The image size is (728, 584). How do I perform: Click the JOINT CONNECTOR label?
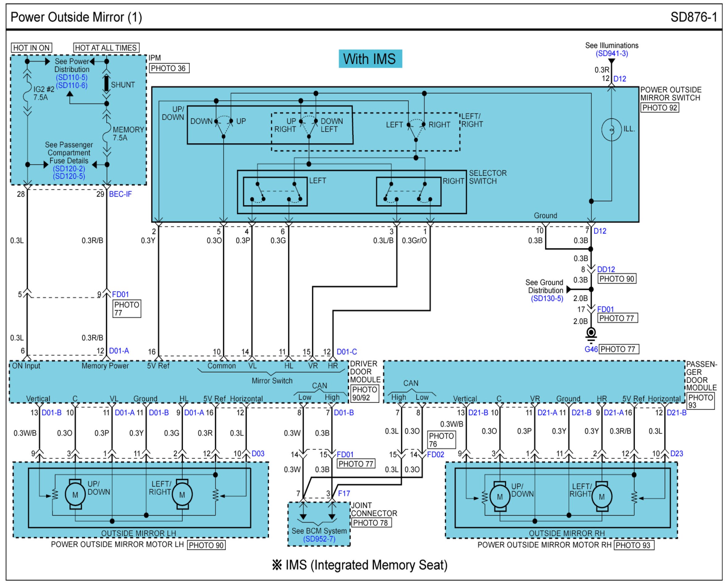(x=374, y=510)
